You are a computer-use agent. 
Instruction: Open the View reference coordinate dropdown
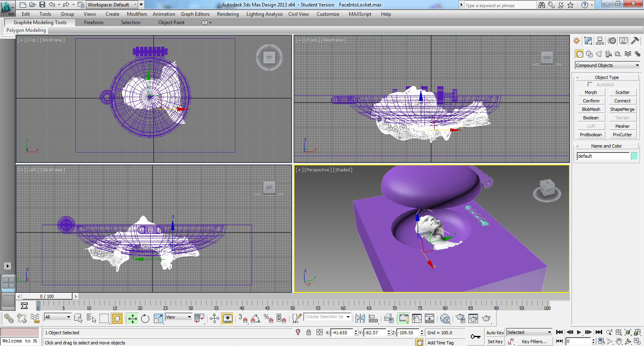click(178, 317)
